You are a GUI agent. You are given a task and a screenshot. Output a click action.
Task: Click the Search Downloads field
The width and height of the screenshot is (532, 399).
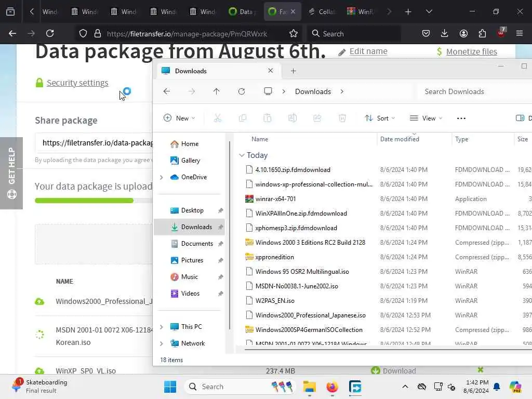tap(473, 91)
